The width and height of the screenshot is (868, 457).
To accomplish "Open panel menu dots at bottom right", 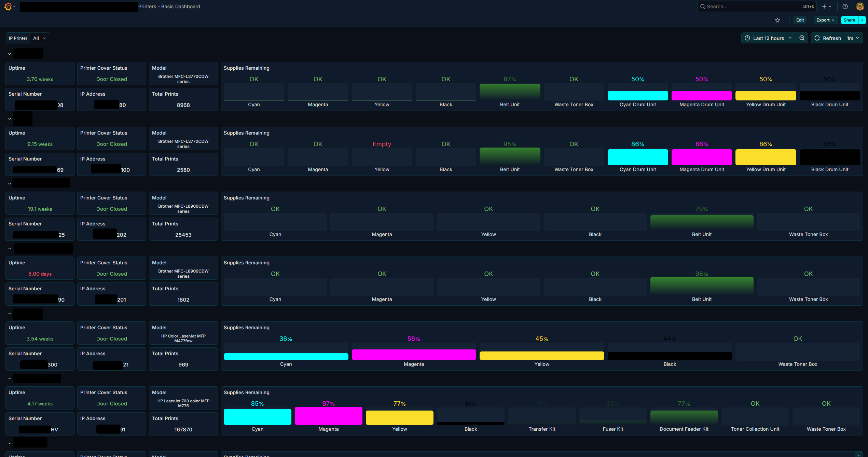I will click(x=858, y=455).
